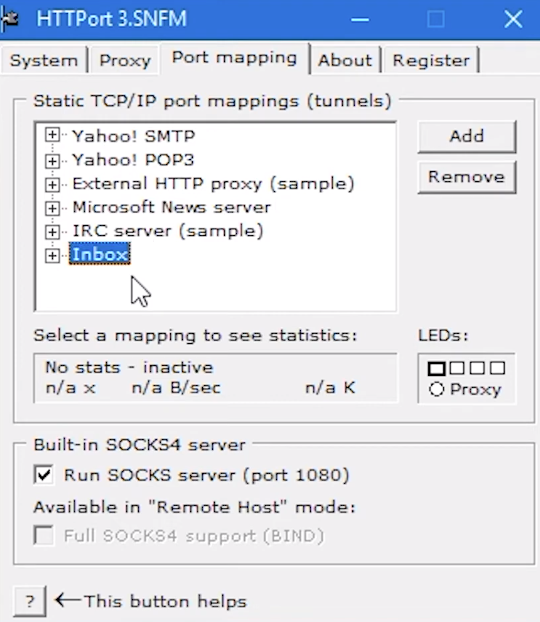
Task: Click the last LED indicator square
Action: coord(497,368)
